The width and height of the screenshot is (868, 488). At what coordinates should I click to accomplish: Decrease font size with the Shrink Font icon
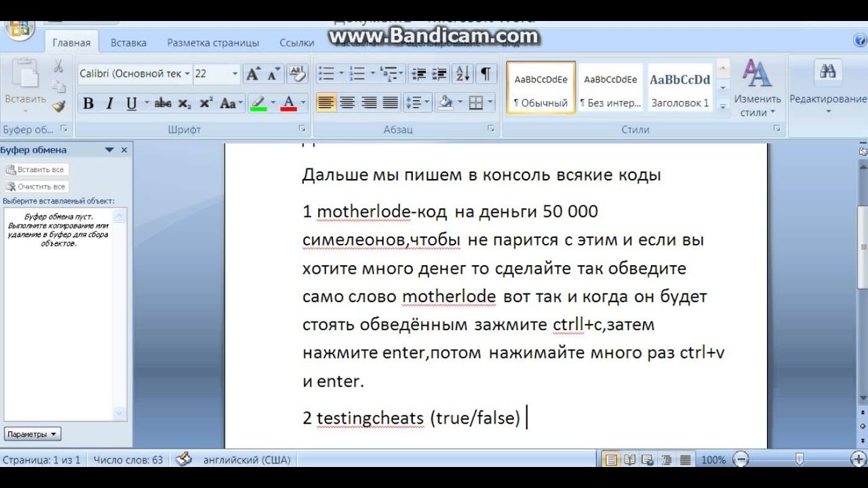coord(274,74)
